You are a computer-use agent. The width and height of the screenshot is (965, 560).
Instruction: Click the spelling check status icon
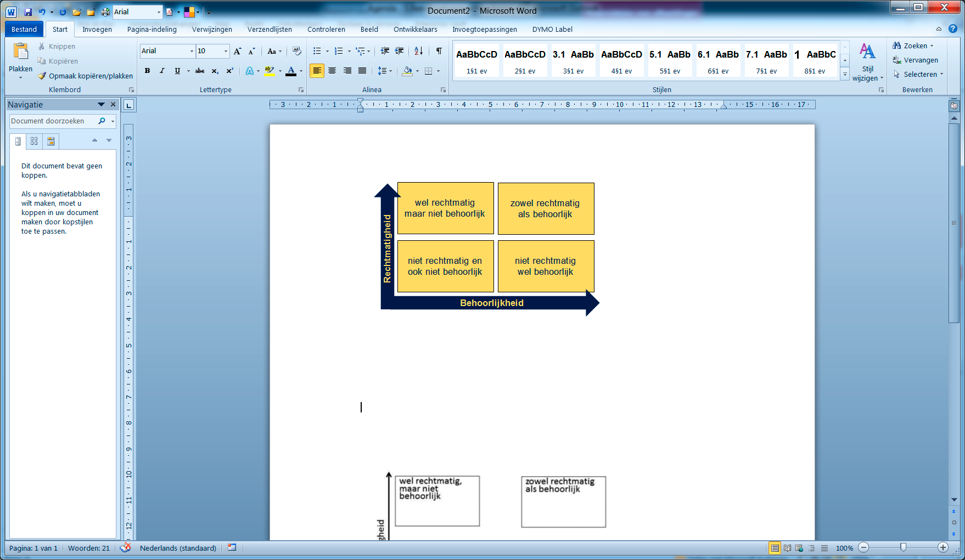pos(125,547)
